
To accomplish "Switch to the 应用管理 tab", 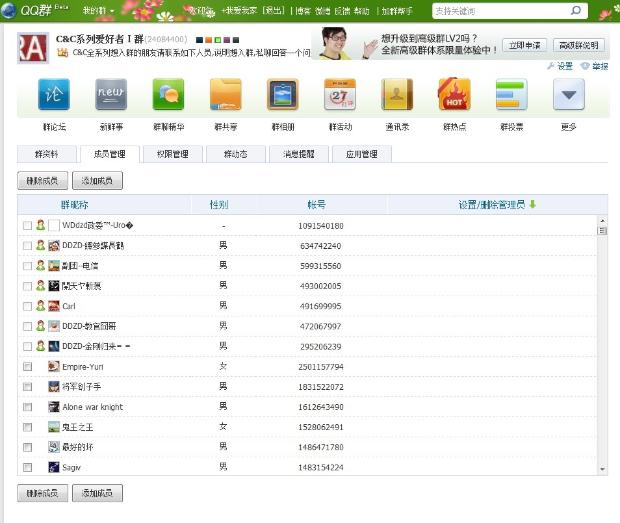I will (x=362, y=154).
